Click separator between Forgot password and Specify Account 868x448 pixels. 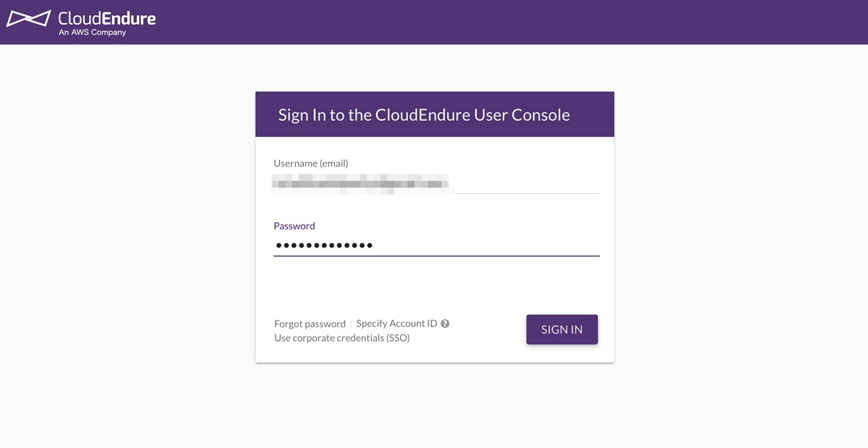click(351, 324)
